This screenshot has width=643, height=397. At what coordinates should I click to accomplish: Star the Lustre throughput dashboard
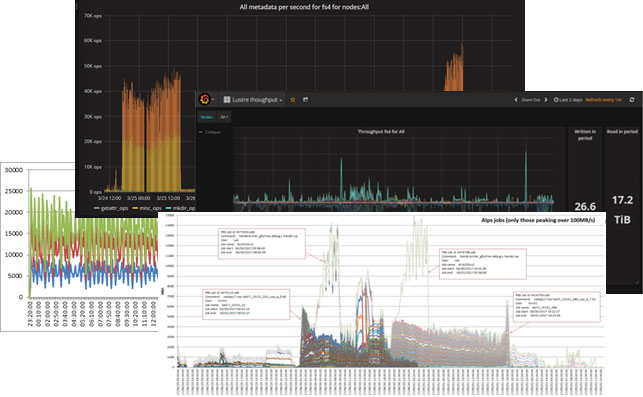tap(293, 100)
